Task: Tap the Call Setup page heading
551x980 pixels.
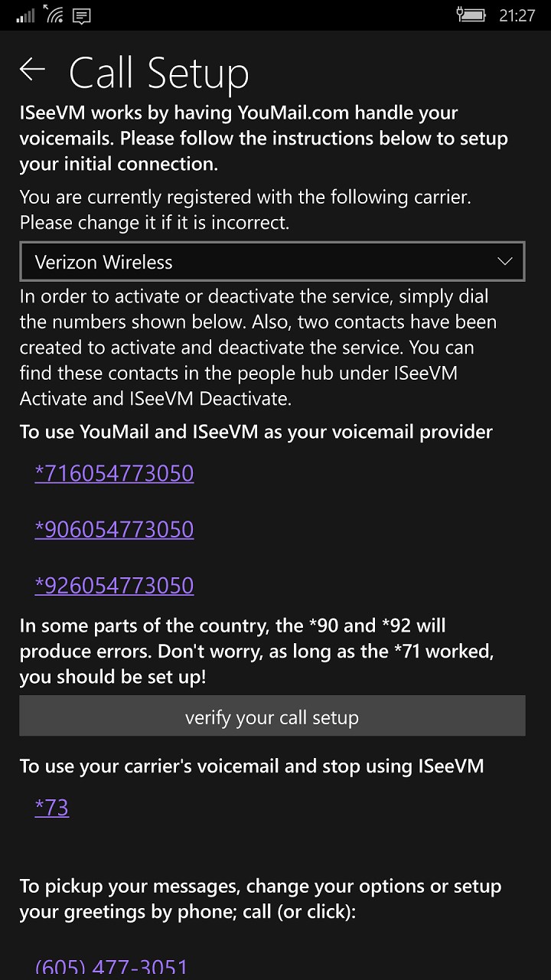Action: tap(159, 73)
